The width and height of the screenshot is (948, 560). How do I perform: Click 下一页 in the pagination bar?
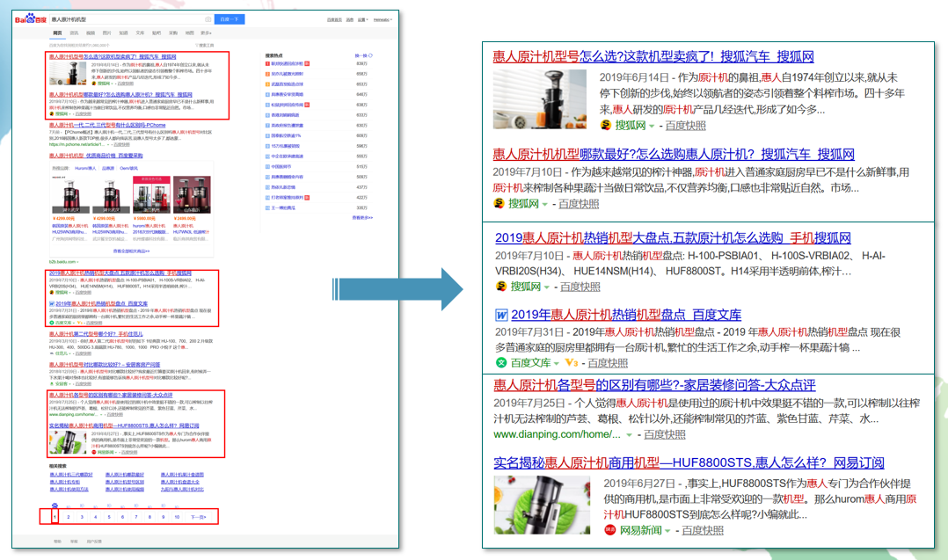tap(199, 517)
